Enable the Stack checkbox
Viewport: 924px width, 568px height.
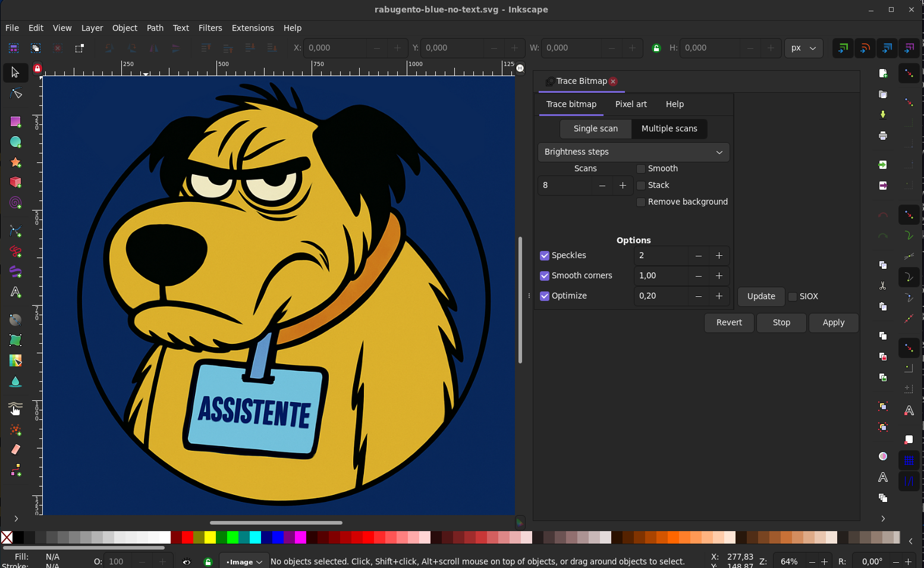click(x=641, y=186)
